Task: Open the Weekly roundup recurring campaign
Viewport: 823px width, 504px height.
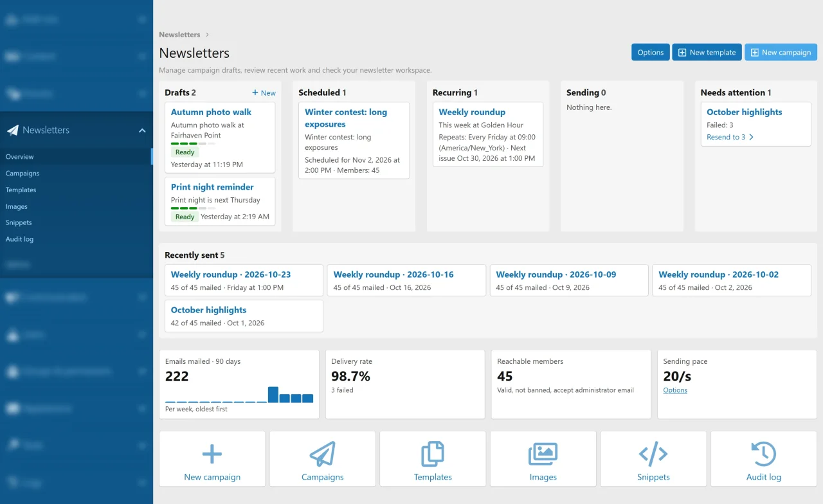Action: [472, 112]
